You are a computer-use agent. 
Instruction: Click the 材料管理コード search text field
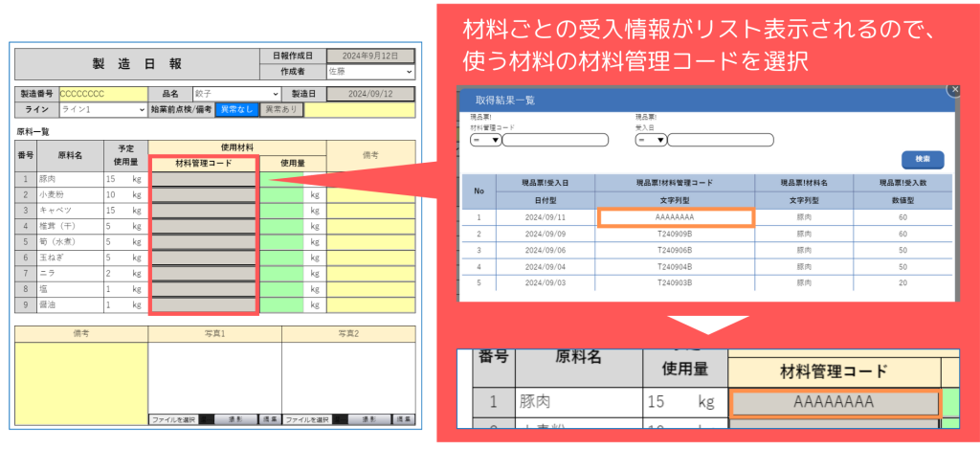point(555,140)
